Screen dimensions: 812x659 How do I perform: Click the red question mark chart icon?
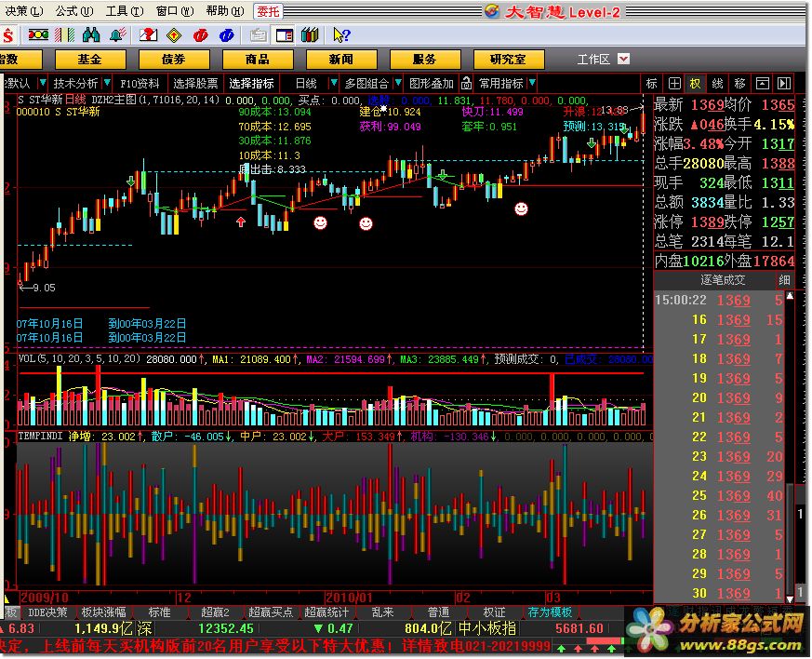click(x=148, y=35)
